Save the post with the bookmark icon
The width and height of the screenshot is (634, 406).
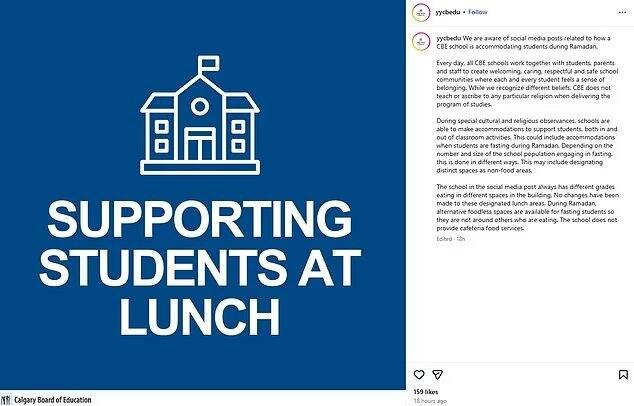(624, 375)
